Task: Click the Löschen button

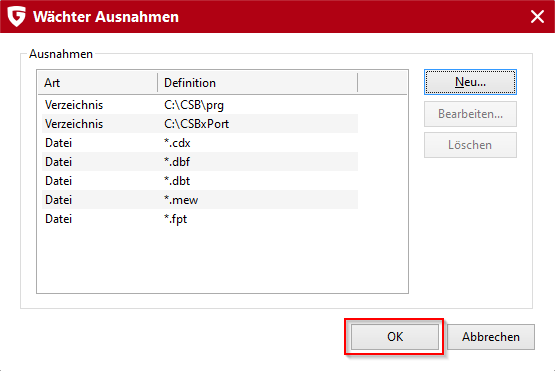Action: [470, 145]
